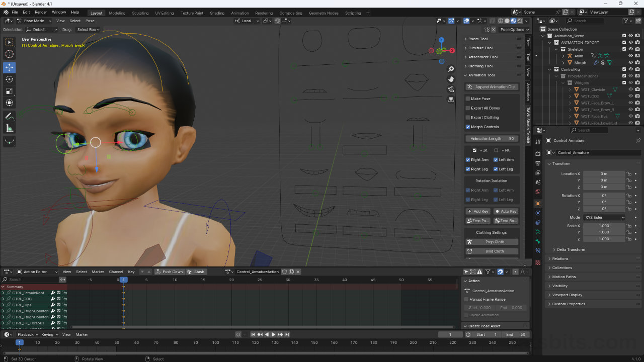The height and width of the screenshot is (362, 644).
Task: Click Append Animation File button
Action: click(x=492, y=87)
